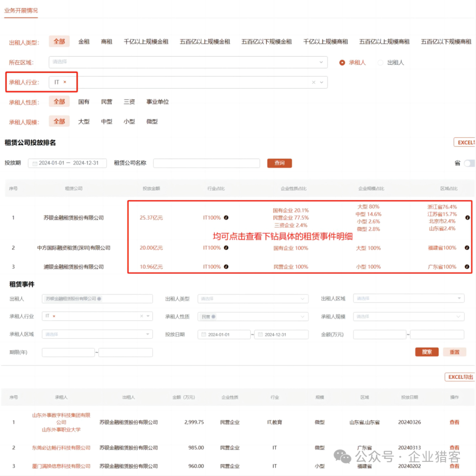Click the 查询 button
Image resolution: width=476 pixels, height=476 pixels.
[x=279, y=163]
